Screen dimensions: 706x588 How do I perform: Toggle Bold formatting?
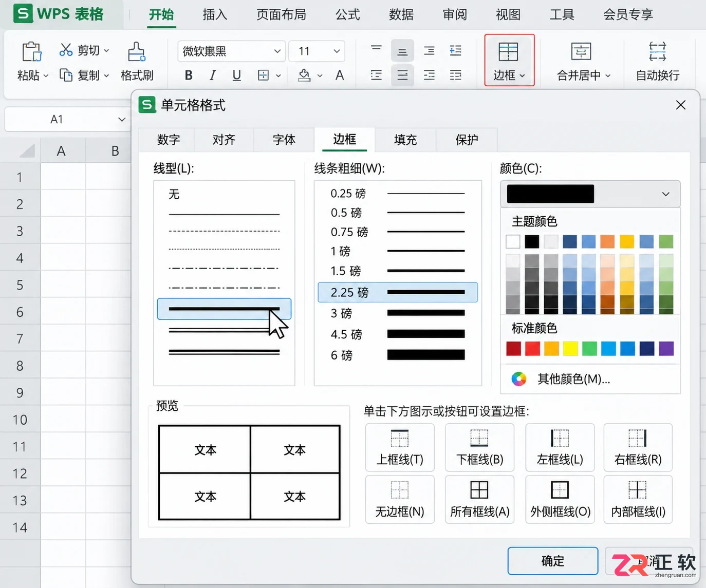point(189,75)
